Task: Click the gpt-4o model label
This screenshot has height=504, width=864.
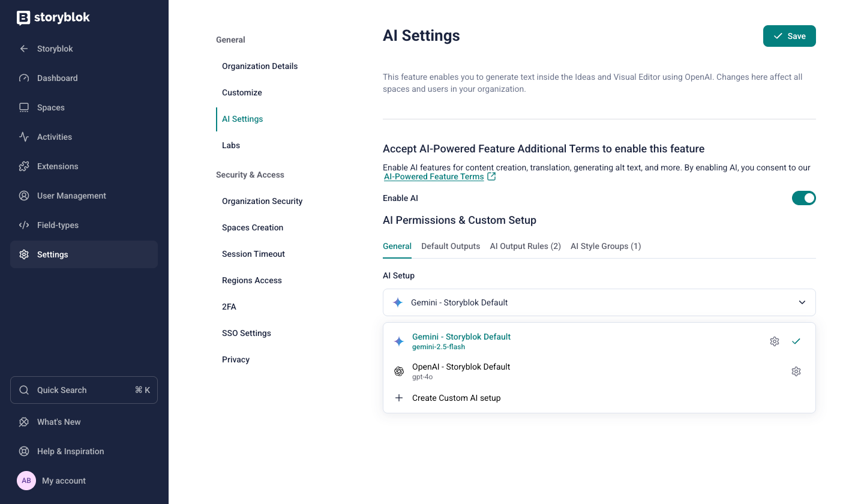Action: coord(422,377)
